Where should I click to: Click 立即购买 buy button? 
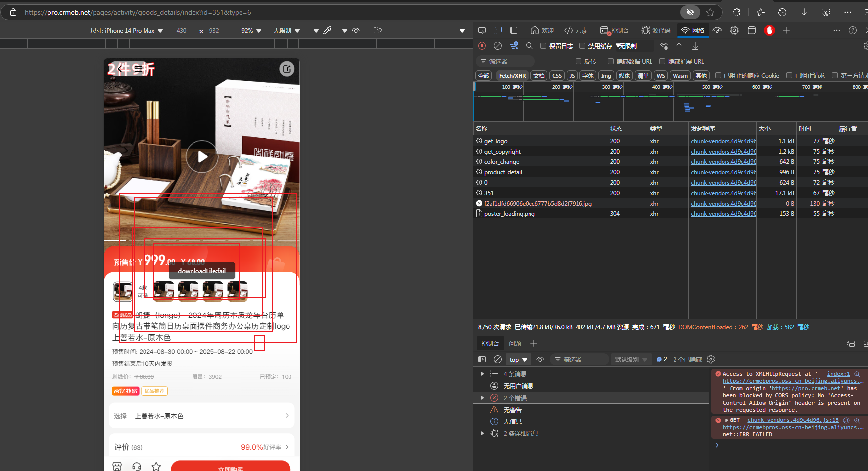point(231,466)
